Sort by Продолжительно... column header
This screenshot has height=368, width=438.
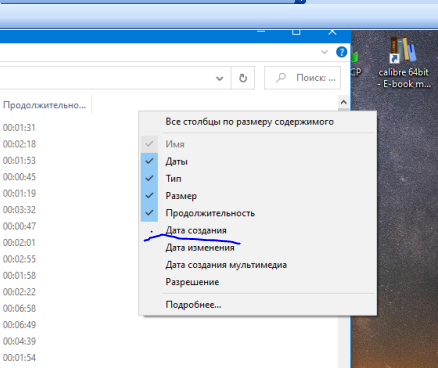point(44,105)
